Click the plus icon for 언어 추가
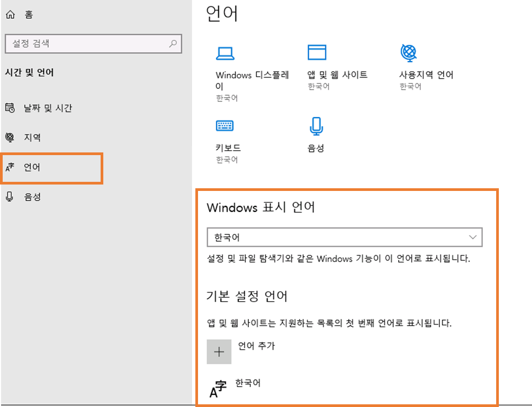532x407 pixels. point(219,352)
